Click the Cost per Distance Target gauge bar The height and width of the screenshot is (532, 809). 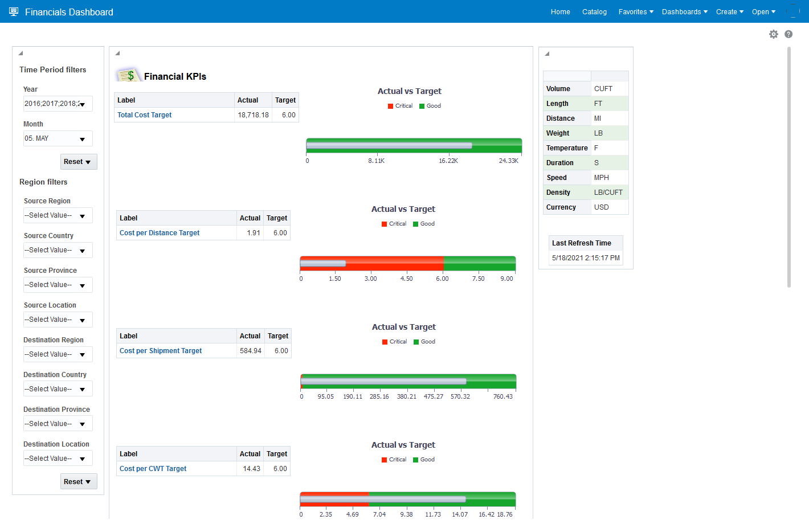pos(407,263)
